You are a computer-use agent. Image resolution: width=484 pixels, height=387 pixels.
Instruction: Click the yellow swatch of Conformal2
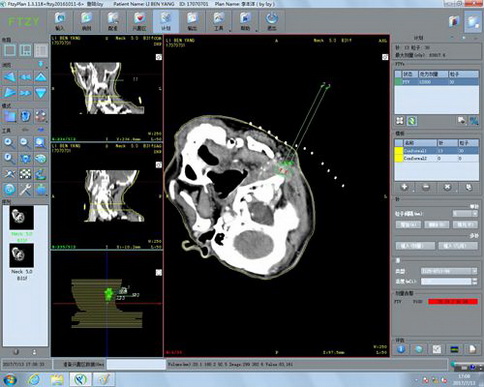[x=399, y=158]
